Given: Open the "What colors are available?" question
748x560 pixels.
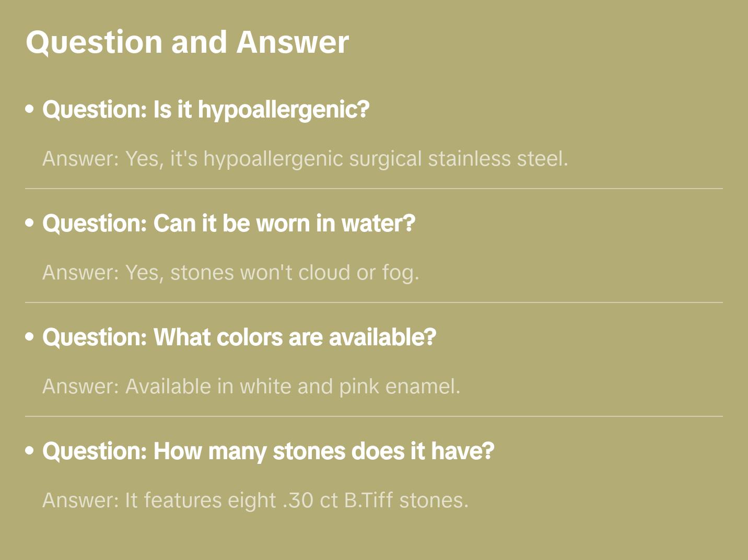Looking at the screenshot, I should coord(239,337).
